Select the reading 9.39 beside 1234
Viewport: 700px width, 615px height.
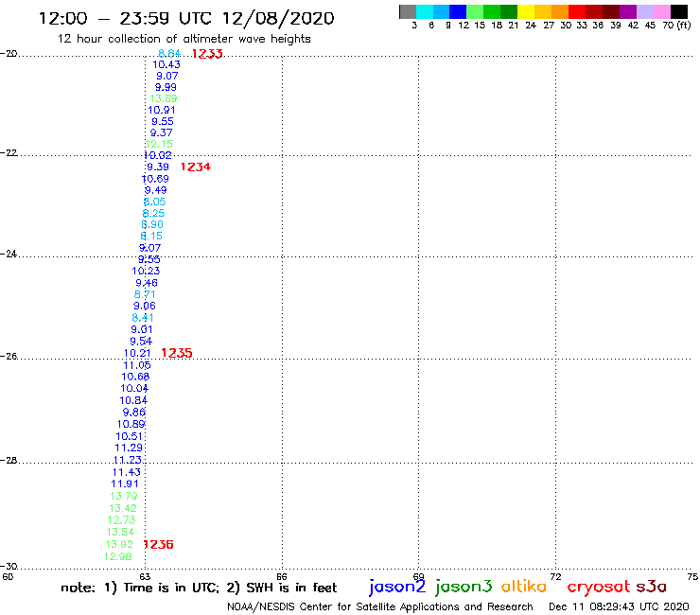click(158, 167)
